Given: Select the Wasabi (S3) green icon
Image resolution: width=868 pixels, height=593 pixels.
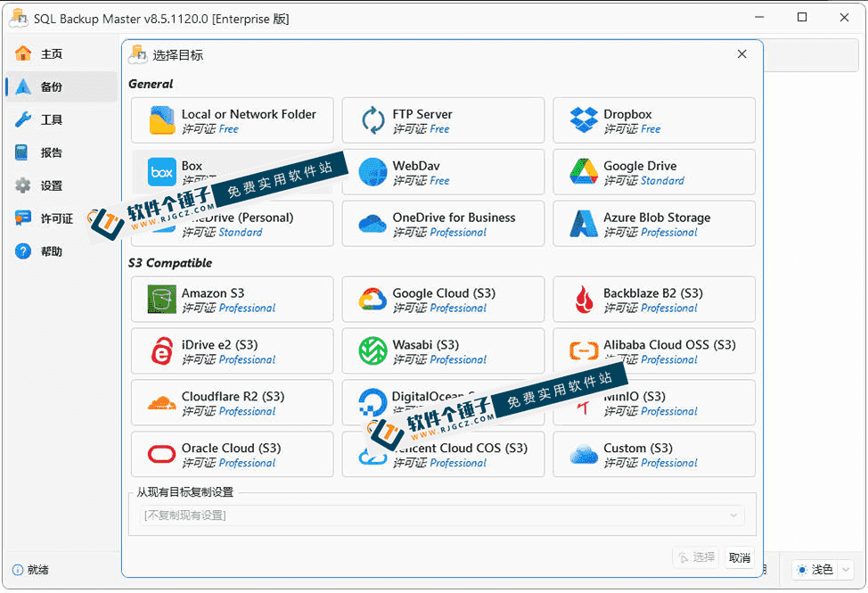Looking at the screenshot, I should [373, 351].
